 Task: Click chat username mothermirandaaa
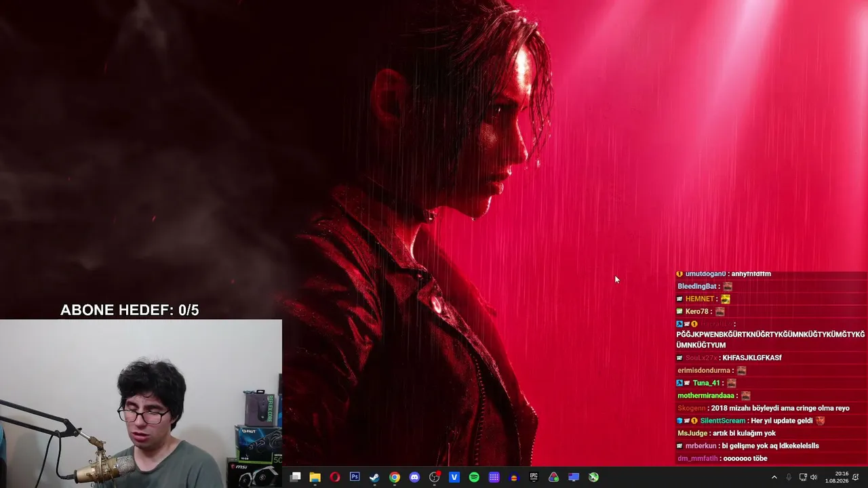pyautogui.click(x=706, y=396)
